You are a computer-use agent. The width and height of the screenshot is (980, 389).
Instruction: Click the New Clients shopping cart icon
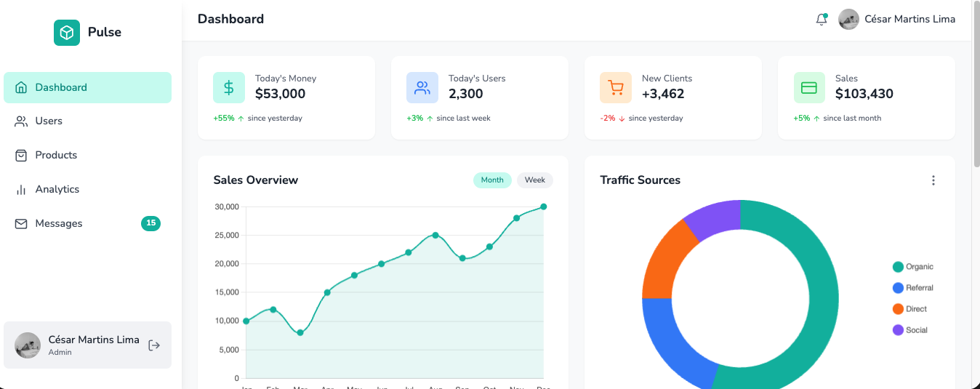616,88
